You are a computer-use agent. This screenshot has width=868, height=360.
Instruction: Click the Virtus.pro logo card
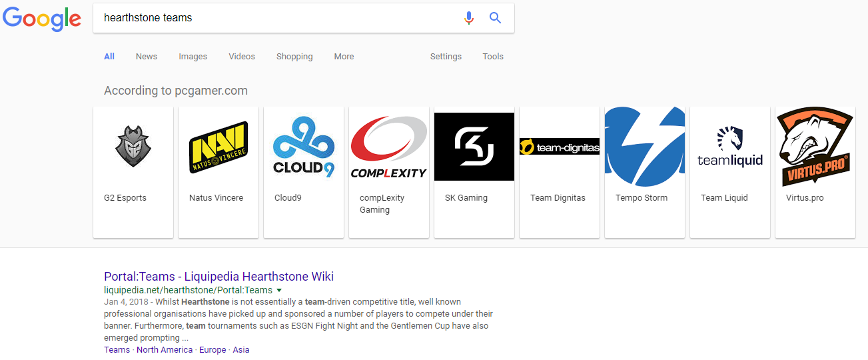pos(815,147)
